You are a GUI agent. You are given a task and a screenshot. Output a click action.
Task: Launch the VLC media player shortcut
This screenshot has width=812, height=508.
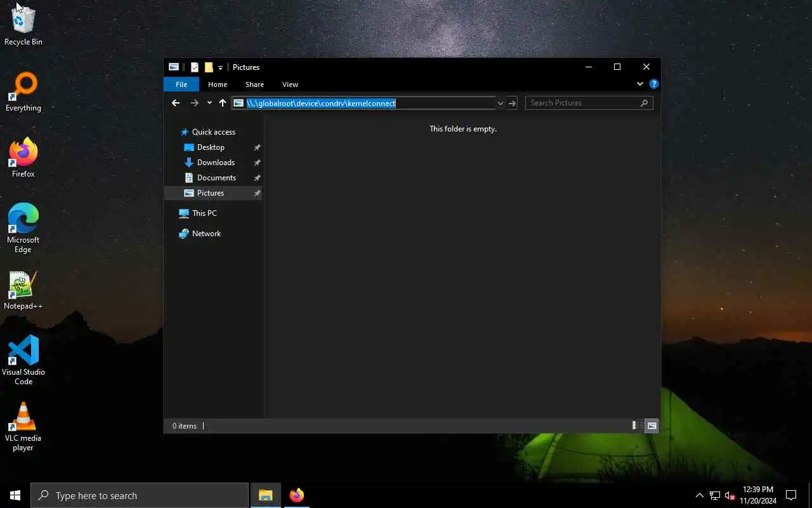23,427
